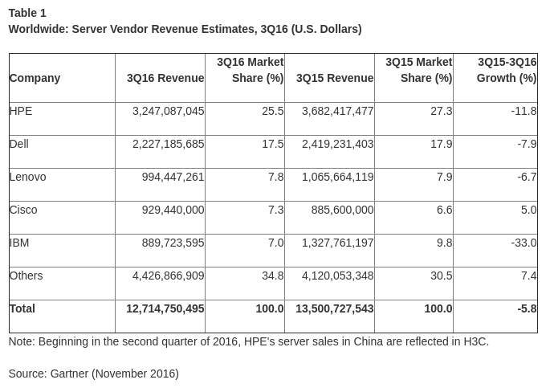Click Dell's 3Q16 market share 17.5

(x=272, y=144)
